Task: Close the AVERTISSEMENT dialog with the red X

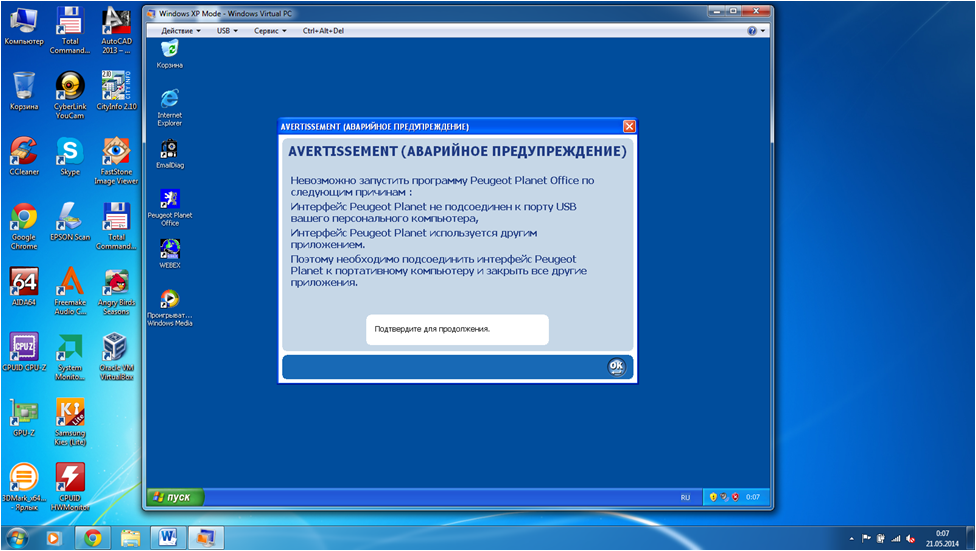Action: (629, 126)
